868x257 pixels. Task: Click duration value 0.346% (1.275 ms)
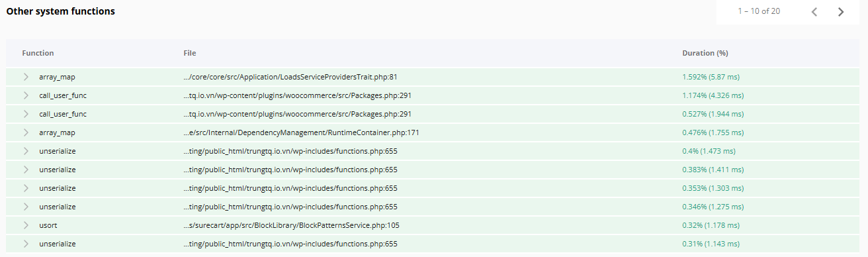(x=713, y=207)
